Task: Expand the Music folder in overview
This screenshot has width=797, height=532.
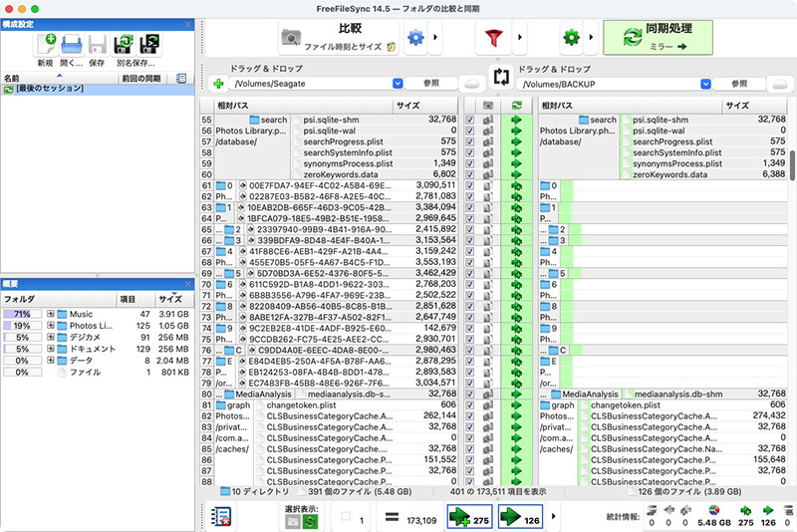Action: 50,315
